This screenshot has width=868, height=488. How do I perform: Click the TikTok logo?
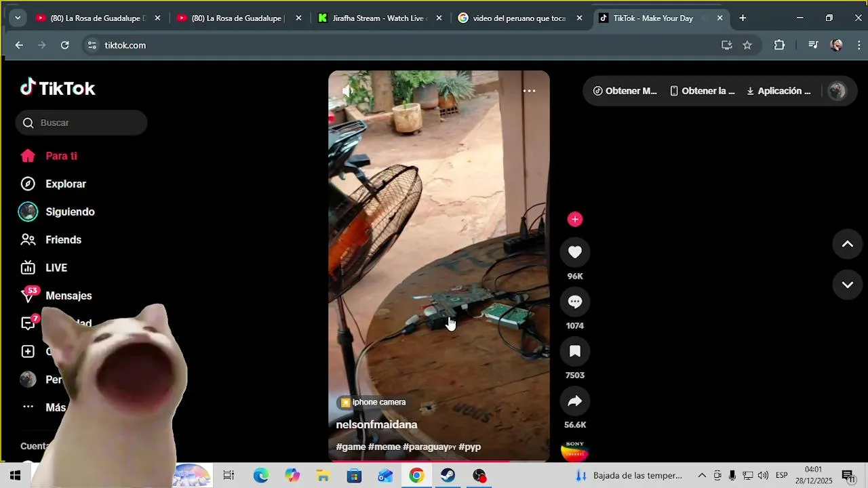tap(58, 87)
